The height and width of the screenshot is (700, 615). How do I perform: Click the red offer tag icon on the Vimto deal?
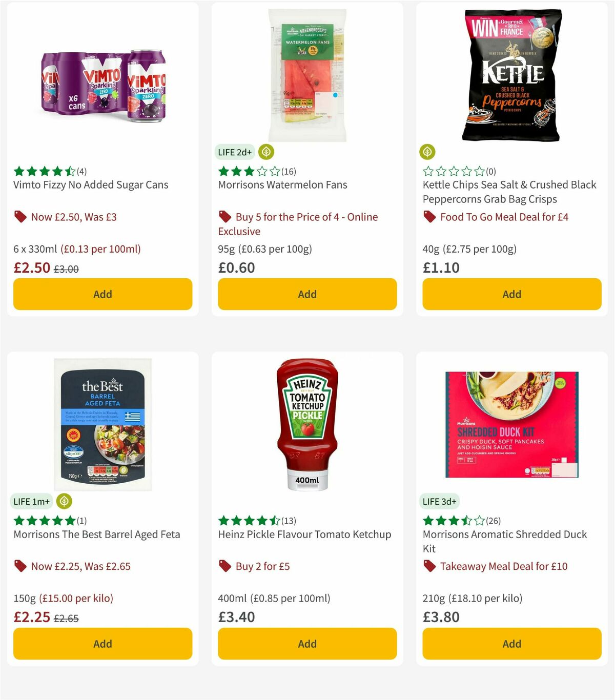(x=20, y=217)
